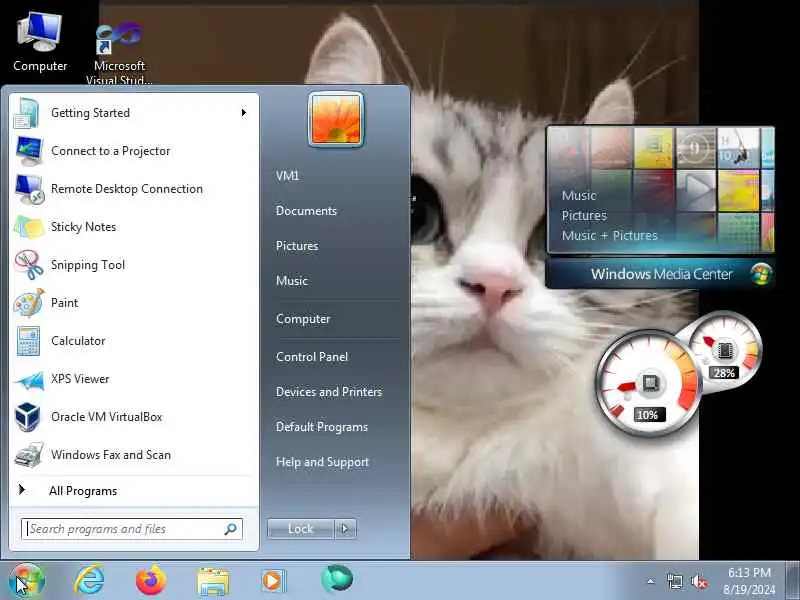Open Paint via the palette icon

[29, 303]
